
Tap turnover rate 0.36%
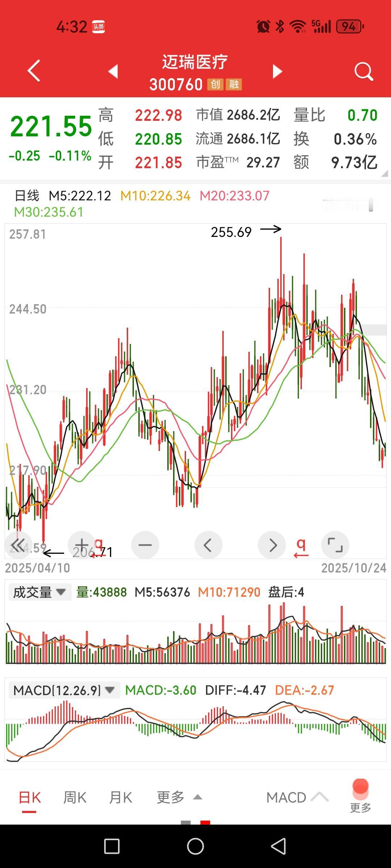[355, 139]
